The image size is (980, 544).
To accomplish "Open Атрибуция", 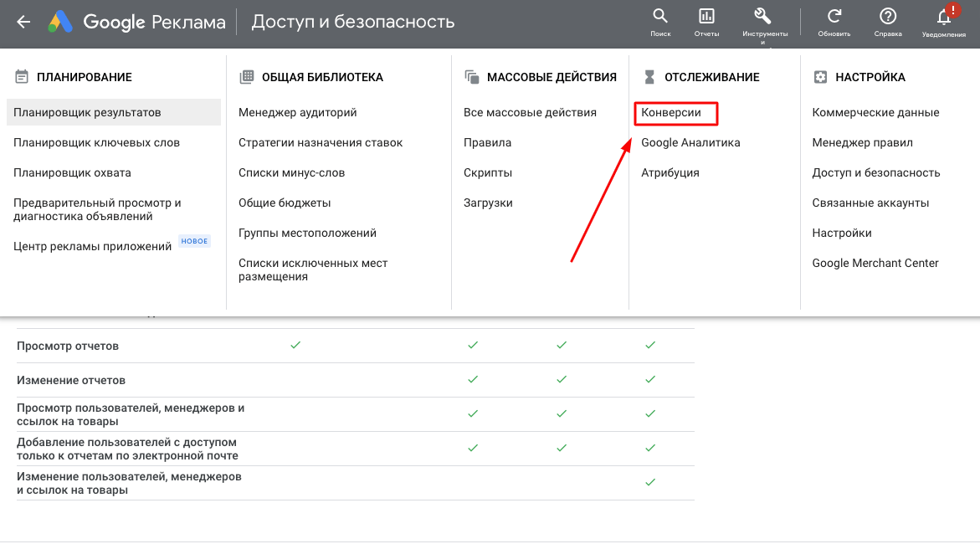I will [x=670, y=172].
